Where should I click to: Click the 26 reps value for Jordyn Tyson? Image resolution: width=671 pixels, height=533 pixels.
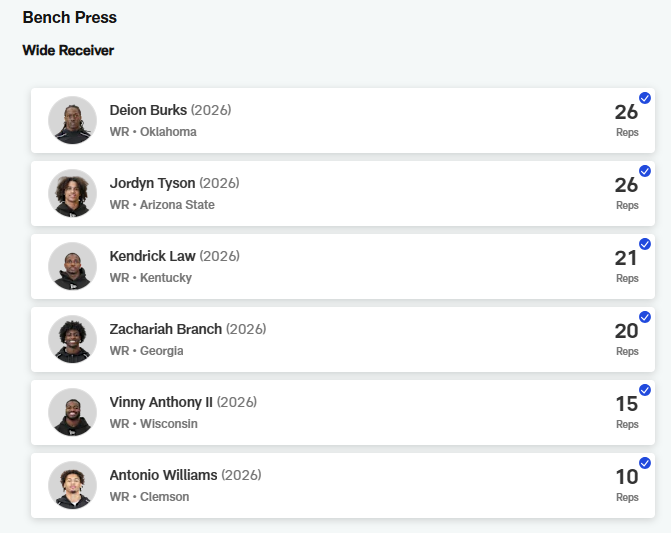pyautogui.click(x=626, y=185)
